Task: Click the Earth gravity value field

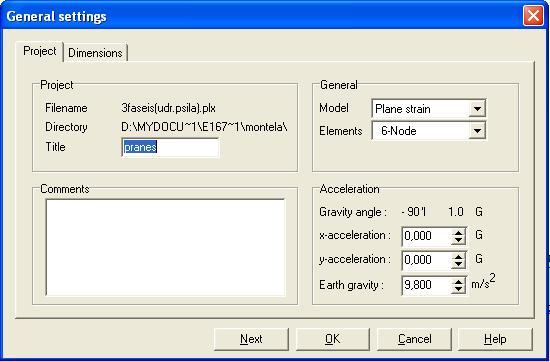Action: (x=427, y=285)
